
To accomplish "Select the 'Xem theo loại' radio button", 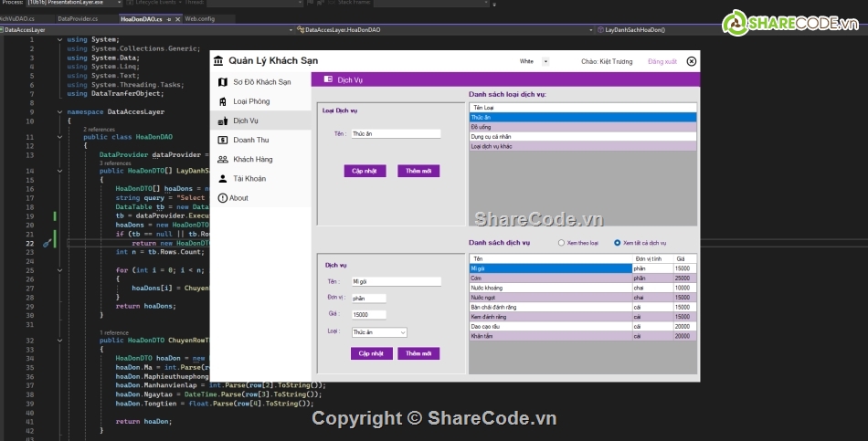I will (x=561, y=243).
